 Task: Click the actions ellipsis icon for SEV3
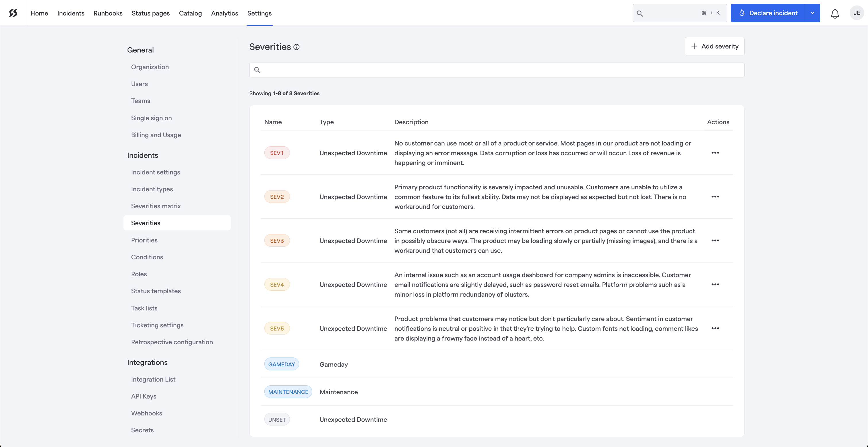pyautogui.click(x=715, y=241)
